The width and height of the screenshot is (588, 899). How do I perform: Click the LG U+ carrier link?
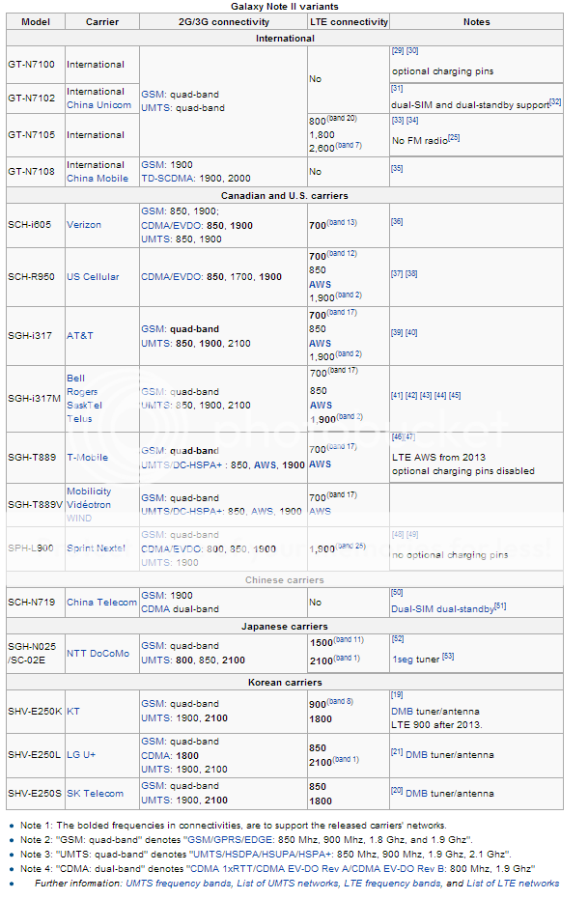(x=81, y=755)
